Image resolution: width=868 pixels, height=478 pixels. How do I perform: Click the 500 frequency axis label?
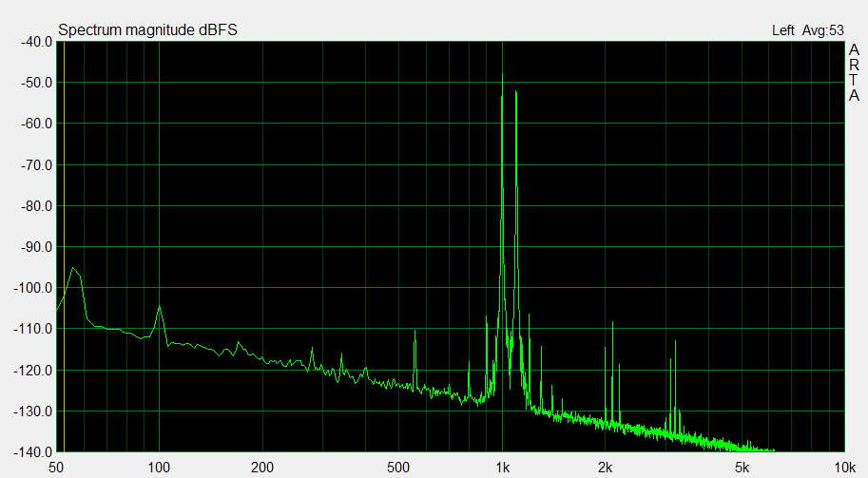[398, 468]
